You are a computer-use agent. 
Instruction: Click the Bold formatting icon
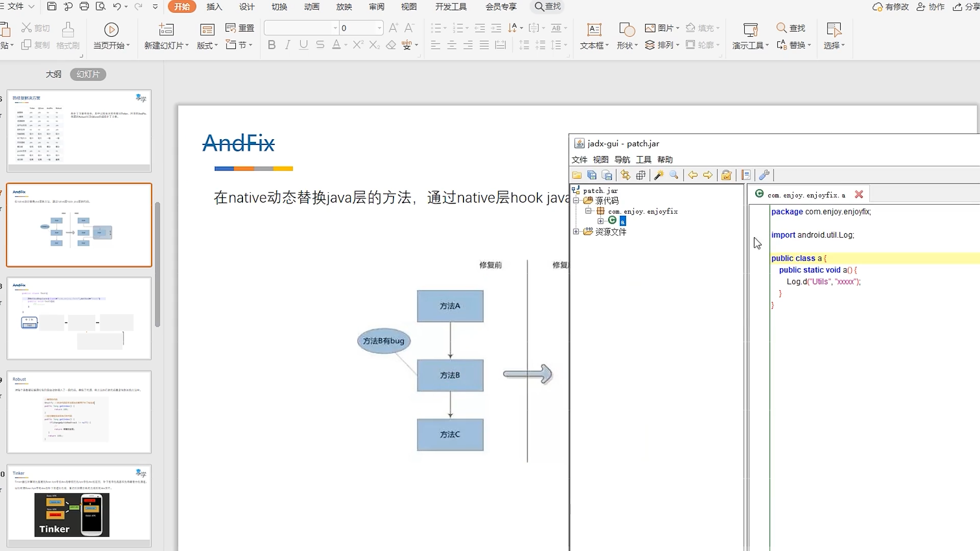pyautogui.click(x=272, y=45)
